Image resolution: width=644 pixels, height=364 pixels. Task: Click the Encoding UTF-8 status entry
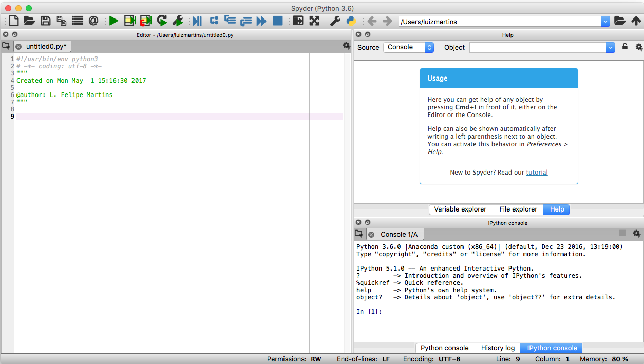tap(432, 359)
